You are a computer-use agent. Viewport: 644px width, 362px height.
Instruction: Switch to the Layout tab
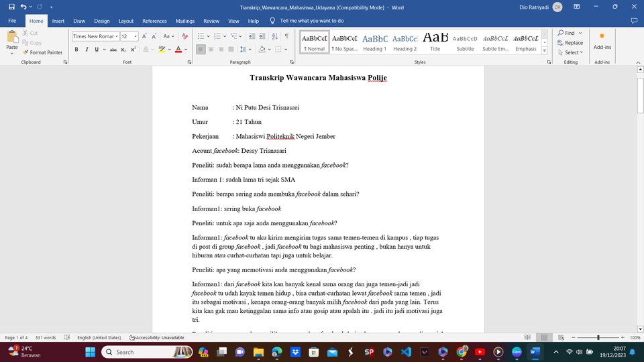125,21
